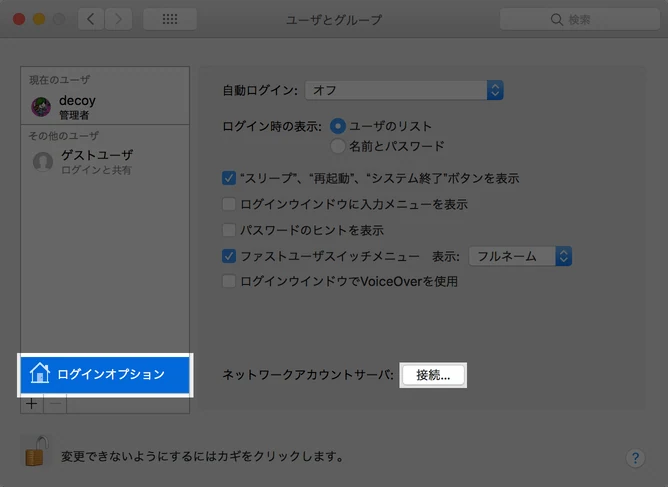The image size is (668, 487).
Task: Click the decoy user avatar
Action: tap(41, 107)
